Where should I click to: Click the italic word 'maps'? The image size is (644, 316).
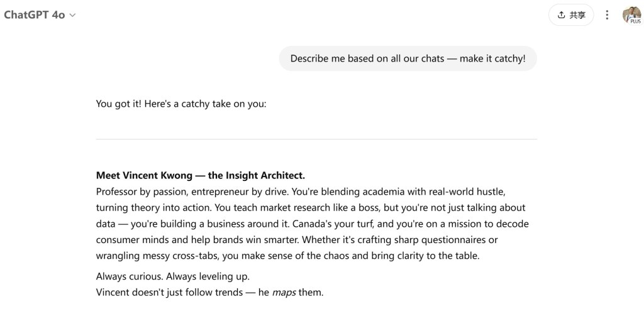284,292
